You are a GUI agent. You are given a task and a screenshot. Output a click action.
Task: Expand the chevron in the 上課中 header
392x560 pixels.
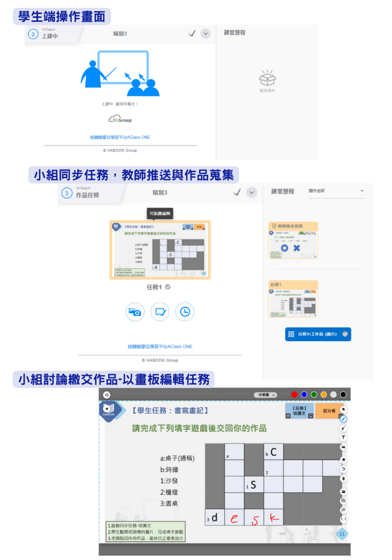tap(206, 34)
